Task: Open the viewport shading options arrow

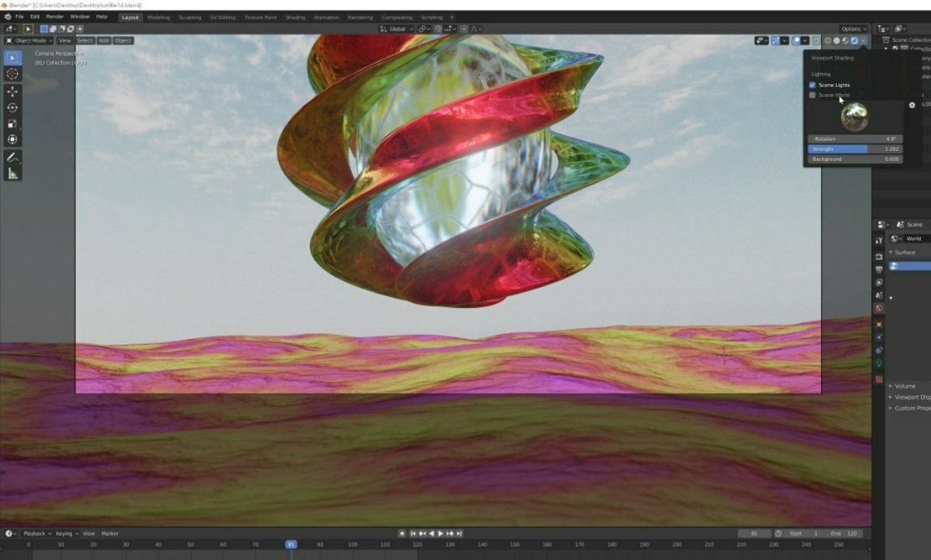Action: point(863,41)
